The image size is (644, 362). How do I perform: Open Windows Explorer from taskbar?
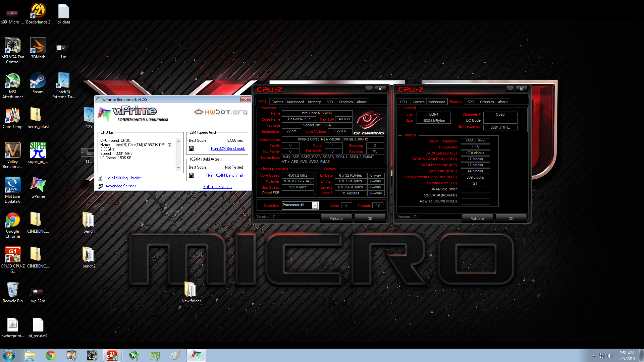point(30,355)
